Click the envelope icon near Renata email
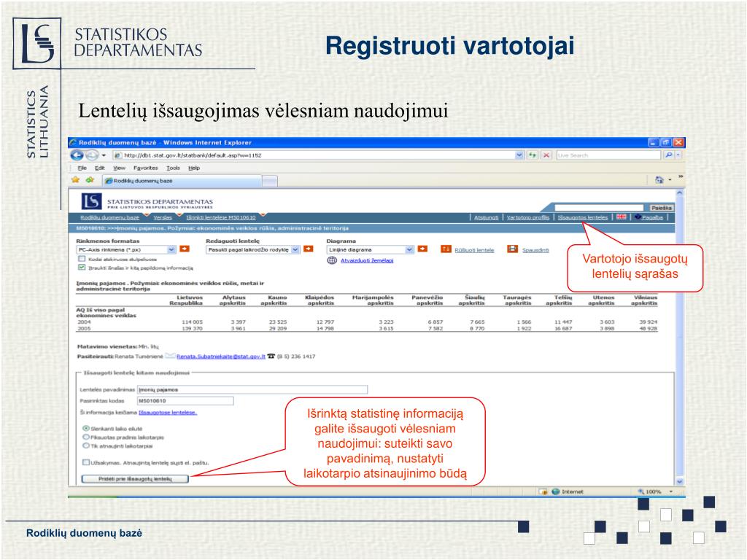This screenshot has height=560, width=747. 170,356
